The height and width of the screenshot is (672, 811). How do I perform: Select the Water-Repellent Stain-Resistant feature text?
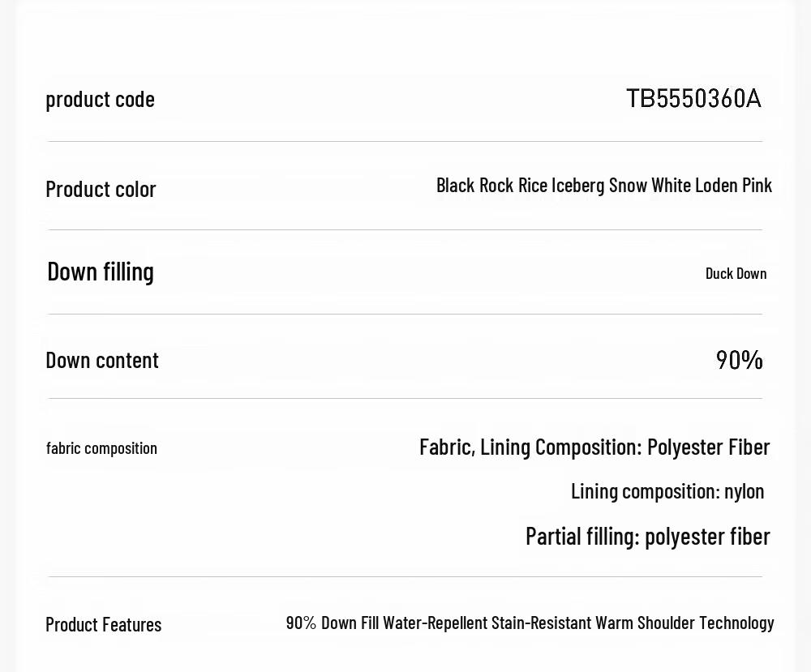[x=487, y=623]
